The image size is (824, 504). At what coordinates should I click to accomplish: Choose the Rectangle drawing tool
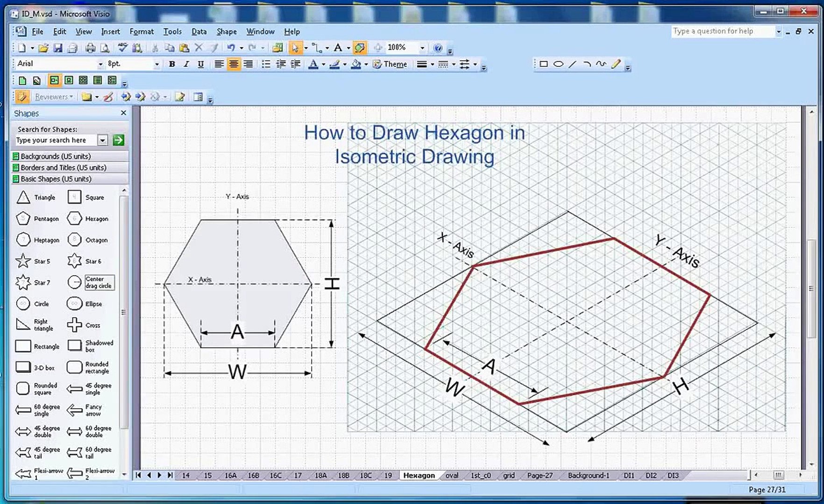click(544, 64)
